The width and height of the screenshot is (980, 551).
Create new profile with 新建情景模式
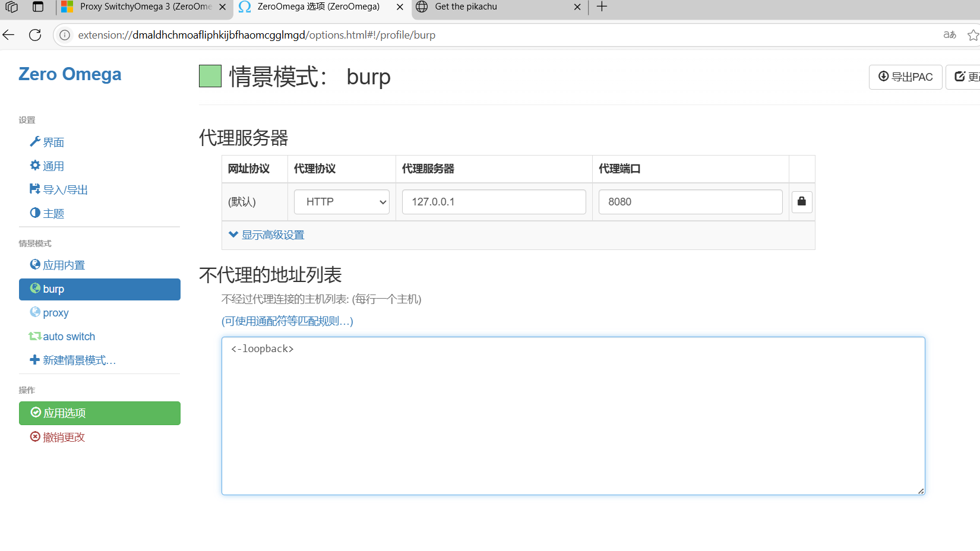(x=72, y=360)
